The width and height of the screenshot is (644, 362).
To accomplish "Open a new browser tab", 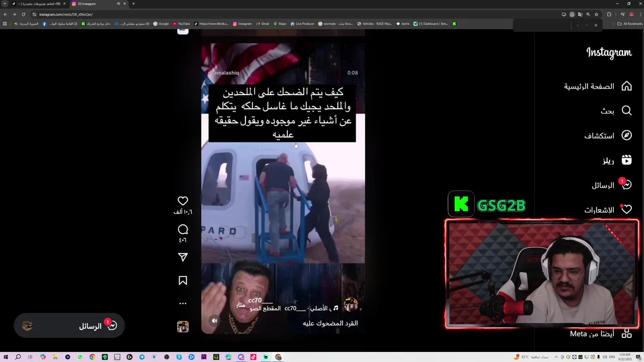I will point(133,4).
